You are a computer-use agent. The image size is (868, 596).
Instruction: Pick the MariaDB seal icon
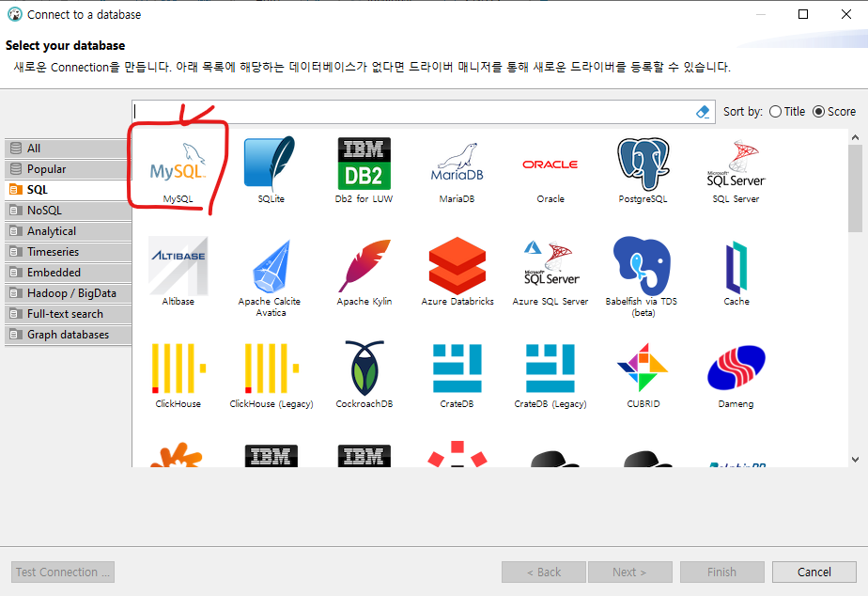[x=457, y=164]
